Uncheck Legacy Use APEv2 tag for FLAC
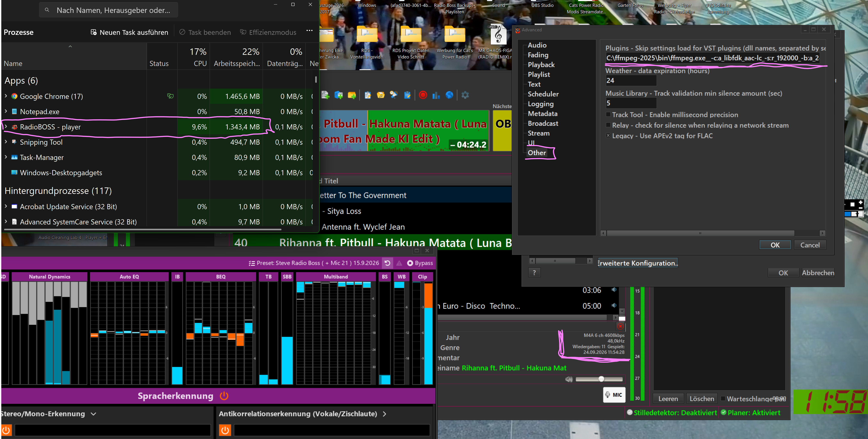The image size is (868, 439). 608,136
